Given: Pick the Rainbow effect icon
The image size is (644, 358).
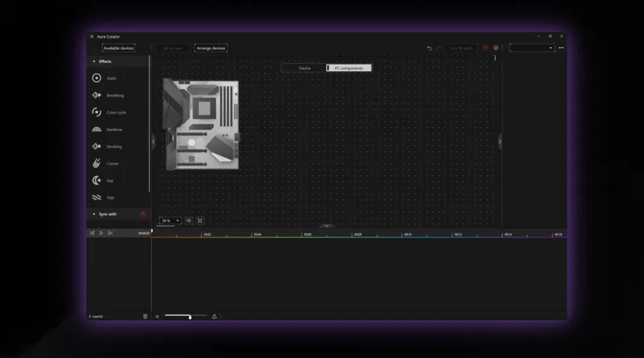Looking at the screenshot, I should (x=97, y=130).
